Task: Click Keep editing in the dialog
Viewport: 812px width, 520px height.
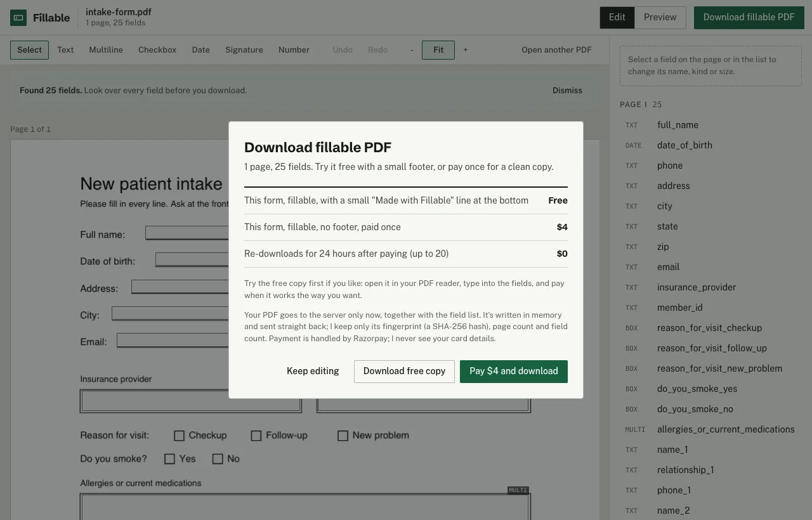Action: pos(313,372)
